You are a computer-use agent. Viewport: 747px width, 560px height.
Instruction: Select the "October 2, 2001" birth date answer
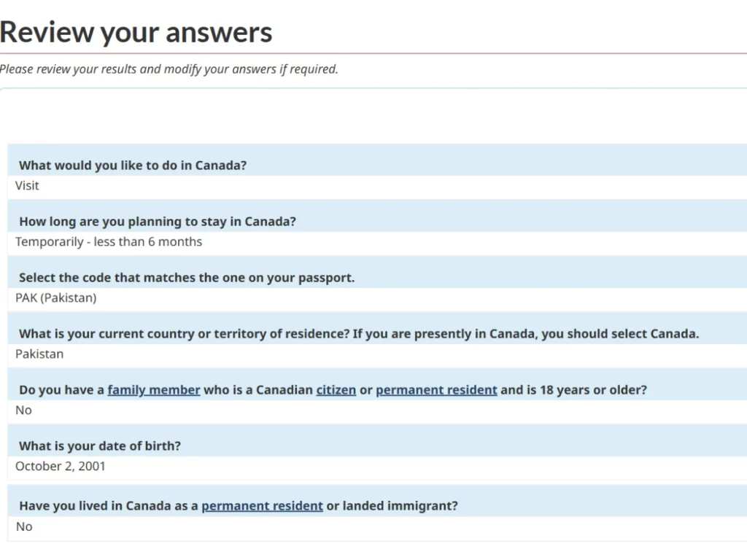60,466
